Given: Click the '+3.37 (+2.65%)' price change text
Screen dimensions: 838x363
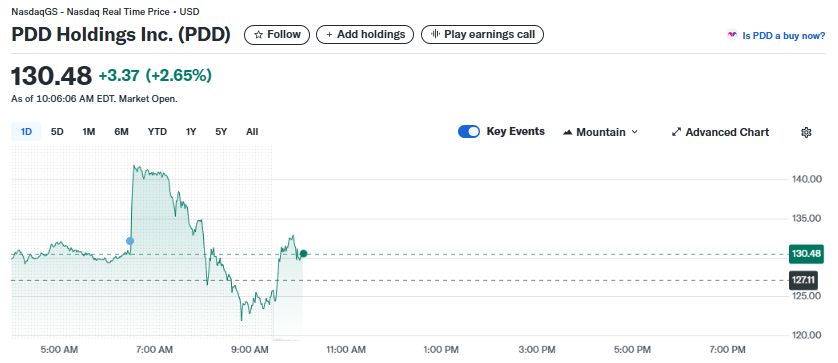Looking at the screenshot, I should click(x=155, y=75).
